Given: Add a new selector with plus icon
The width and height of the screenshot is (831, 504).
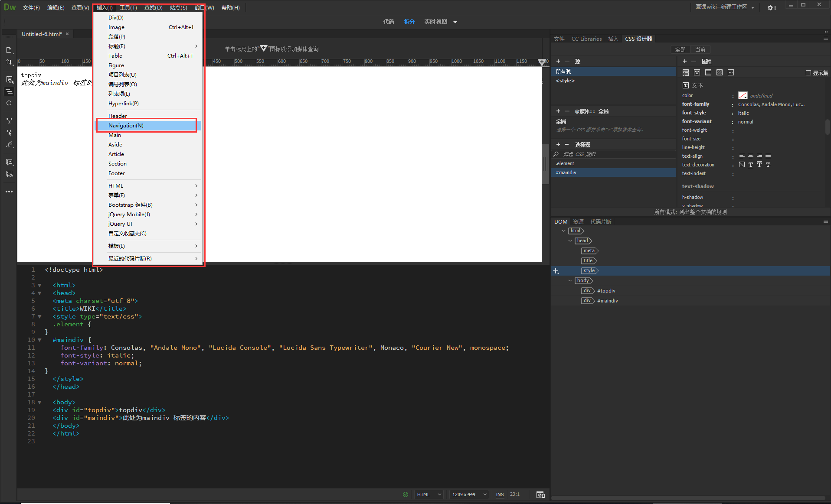Looking at the screenshot, I should [558, 144].
